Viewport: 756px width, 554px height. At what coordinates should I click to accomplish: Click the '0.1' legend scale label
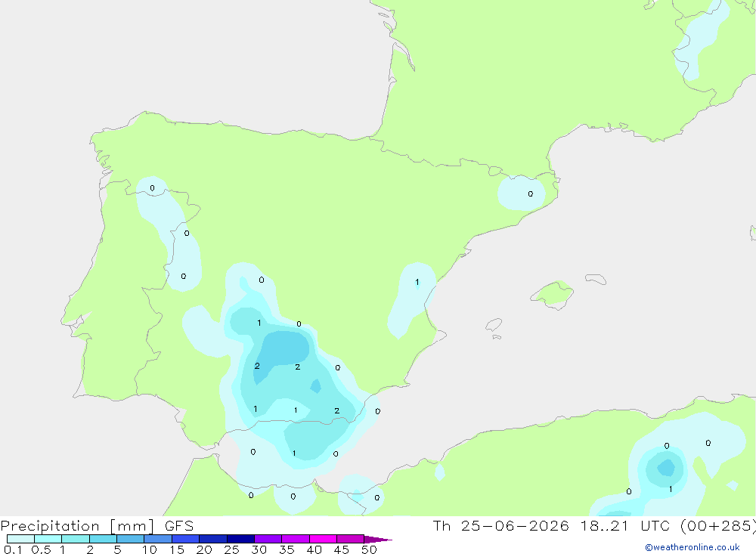click(x=13, y=549)
